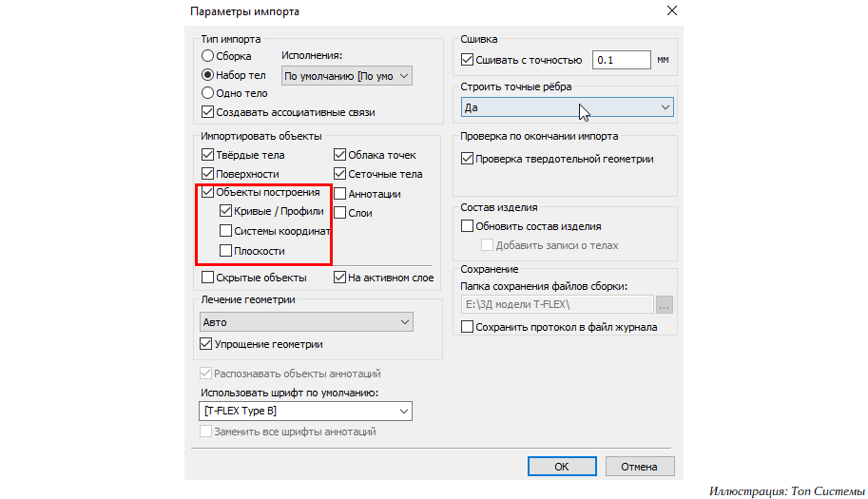
Task: Enable Обновить состав изделия checkbox
Action: pyautogui.click(x=467, y=225)
